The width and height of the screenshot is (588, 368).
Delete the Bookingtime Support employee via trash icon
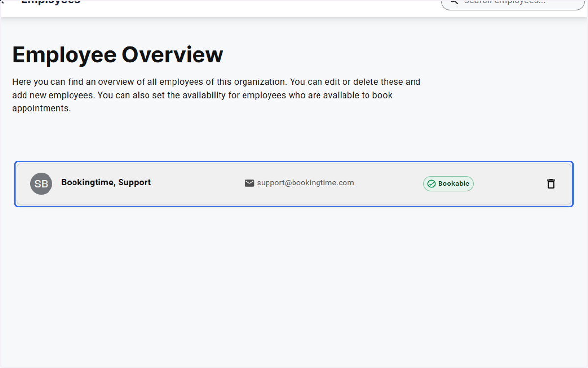coord(551,184)
